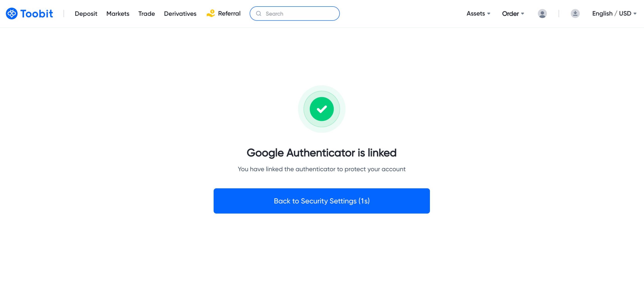Click the Referral emoji icon
Viewport: 644px width, 296px height.
[210, 14]
